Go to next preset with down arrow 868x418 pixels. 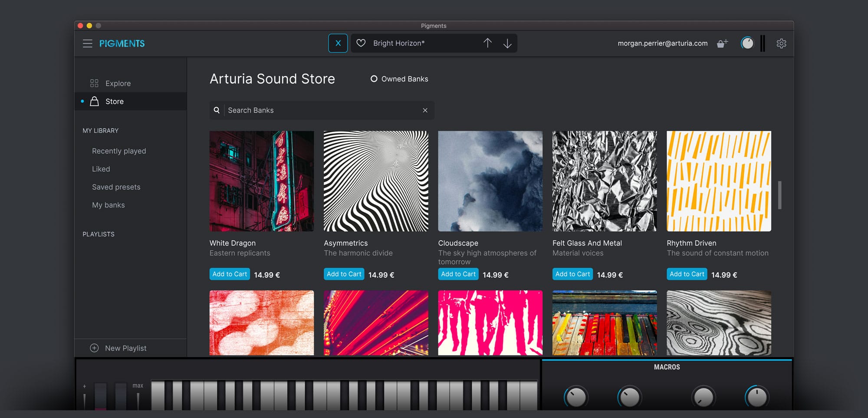[507, 43]
